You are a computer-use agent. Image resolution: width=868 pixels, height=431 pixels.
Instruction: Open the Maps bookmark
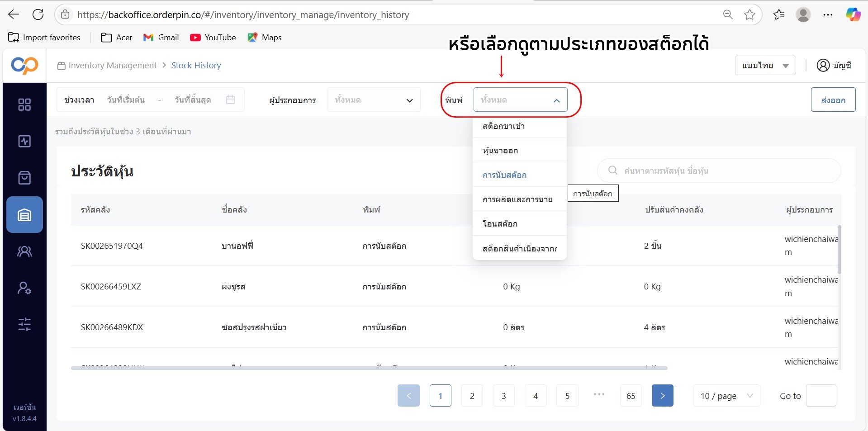(265, 37)
